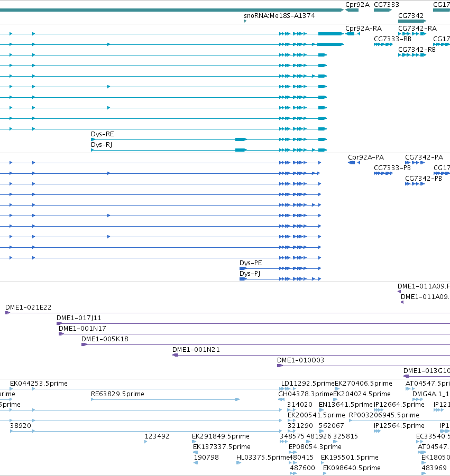Select the 314020 feature label
The width and height of the screenshot is (450, 476).
[x=300, y=405]
